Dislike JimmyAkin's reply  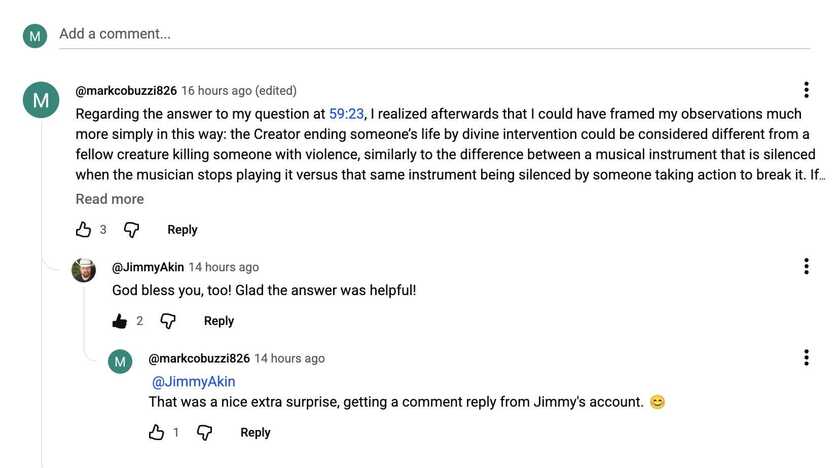tap(168, 321)
